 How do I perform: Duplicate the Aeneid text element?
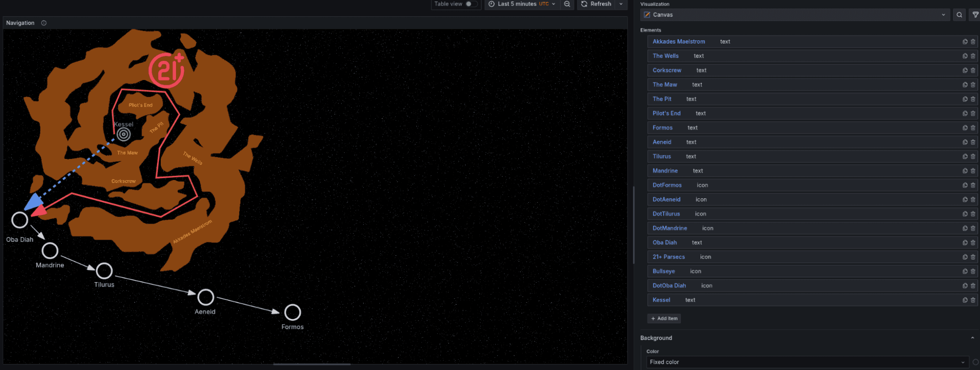965,142
